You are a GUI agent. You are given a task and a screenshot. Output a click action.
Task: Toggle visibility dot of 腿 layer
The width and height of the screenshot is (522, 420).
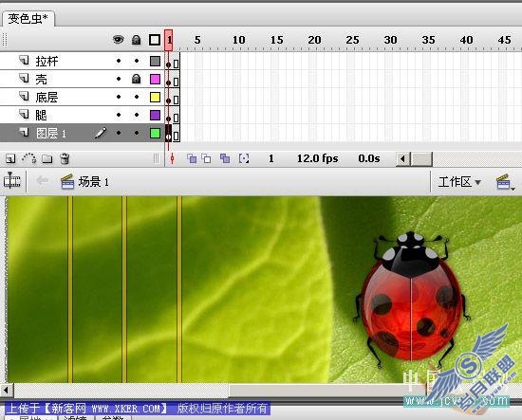click(x=119, y=115)
